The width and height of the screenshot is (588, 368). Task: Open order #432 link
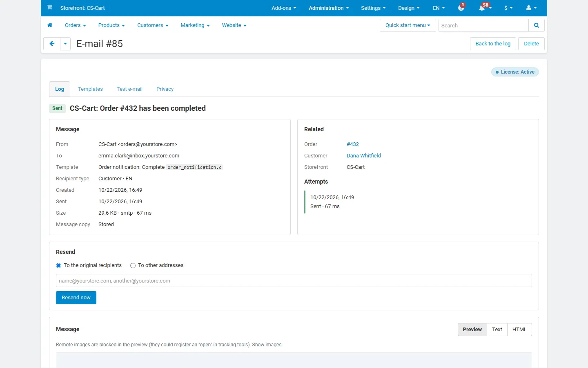(353, 144)
